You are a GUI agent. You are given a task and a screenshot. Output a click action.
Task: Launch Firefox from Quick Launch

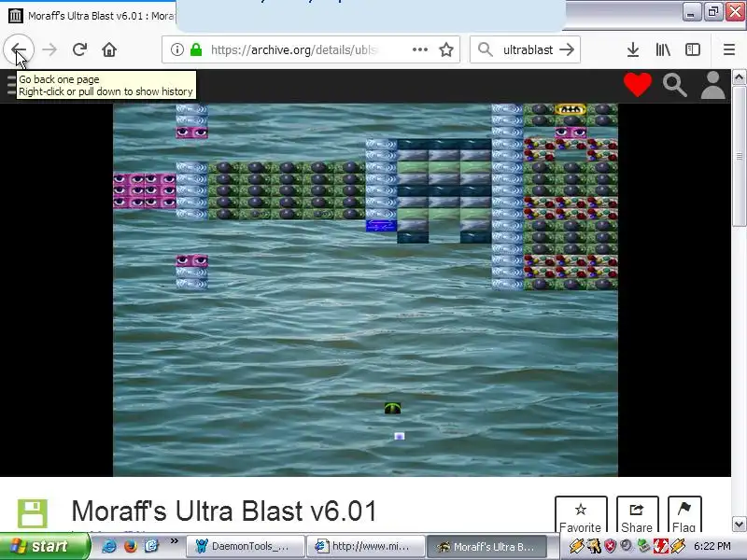pos(130,546)
